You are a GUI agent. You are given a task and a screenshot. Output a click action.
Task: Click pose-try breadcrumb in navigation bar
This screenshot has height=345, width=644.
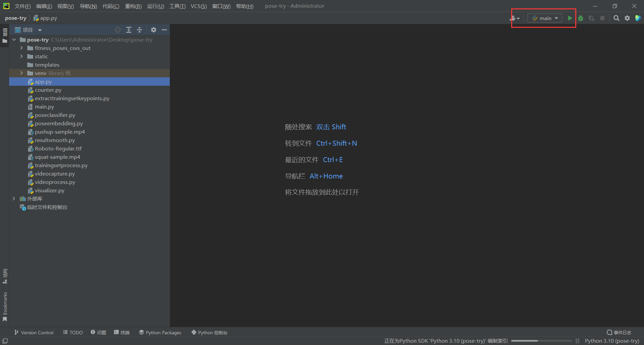point(15,18)
